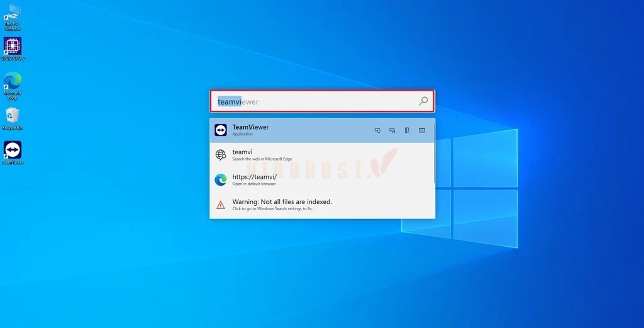Click Run as different user icon

(x=392, y=130)
